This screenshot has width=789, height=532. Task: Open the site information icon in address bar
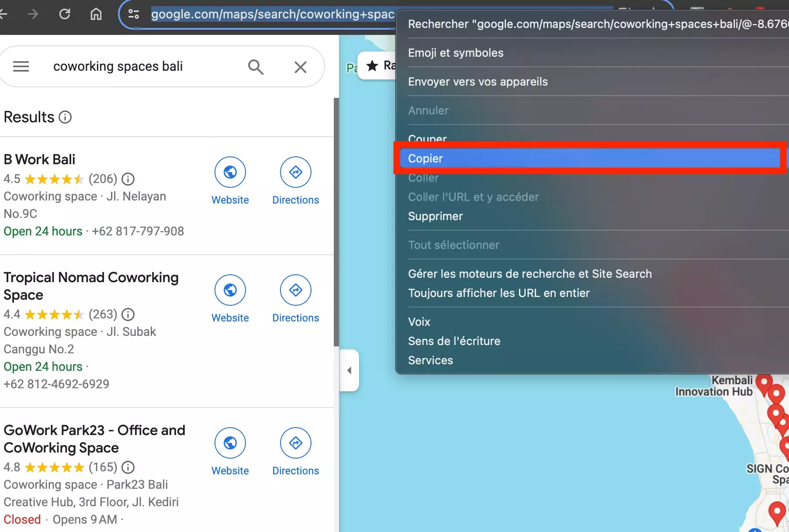tap(133, 14)
